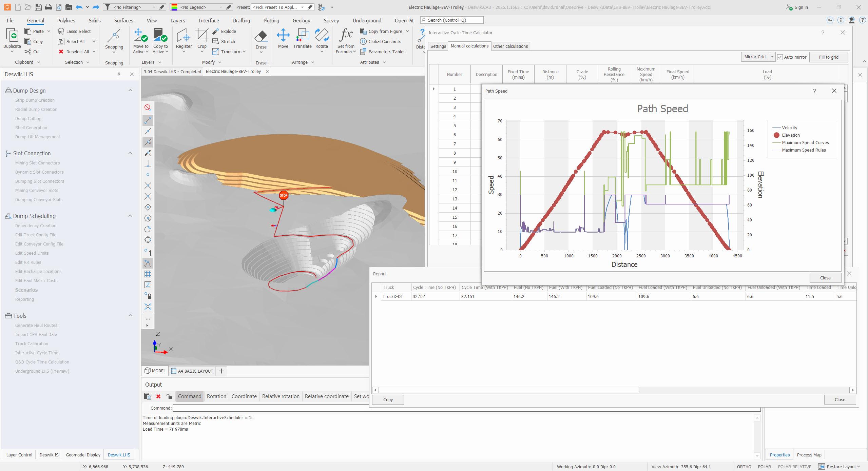Image resolution: width=868 pixels, height=471 pixels.
Task: Click the edit pencil next to No Filtering
Action: tap(162, 7)
